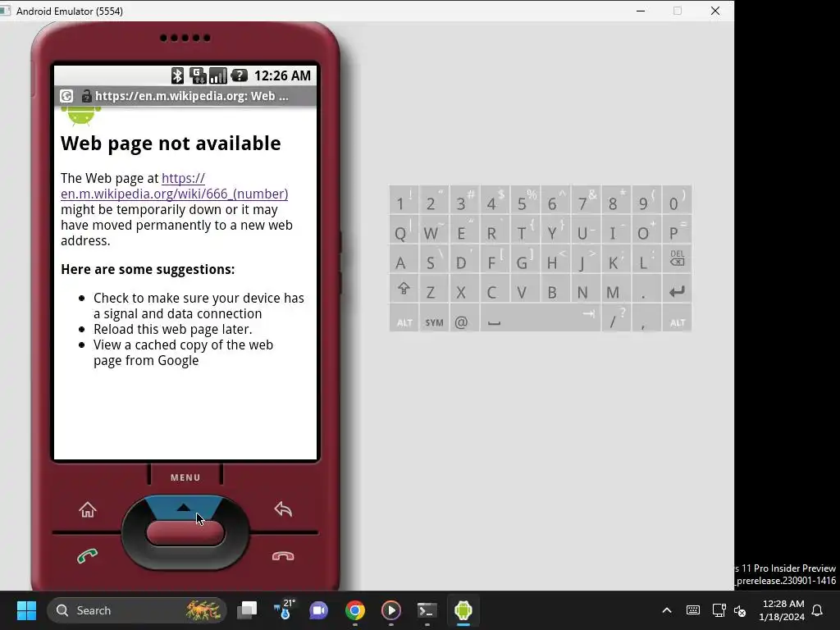The image size is (840, 630).
Task: Tap the emulator Back arrow button
Action: click(283, 509)
